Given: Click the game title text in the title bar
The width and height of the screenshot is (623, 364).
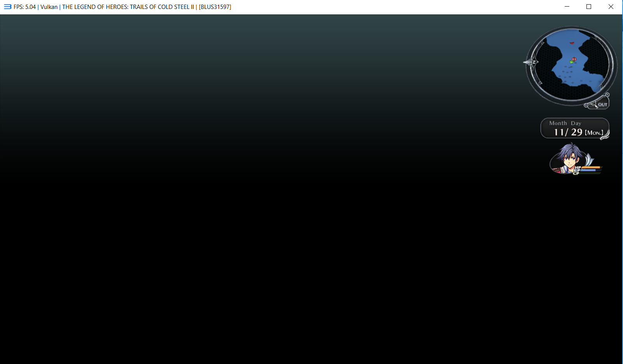Looking at the screenshot, I should (128, 7).
